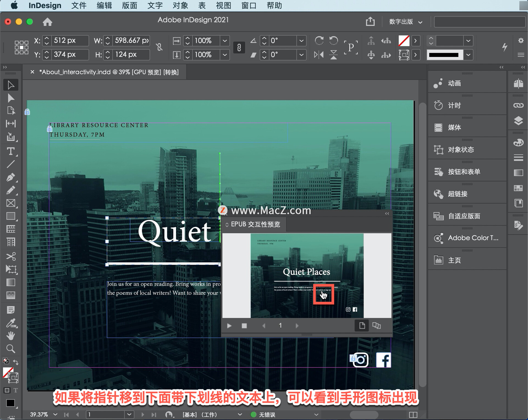Toggle horizontal flip in the control panel
Screen dimensions: 528x420
pos(319,54)
